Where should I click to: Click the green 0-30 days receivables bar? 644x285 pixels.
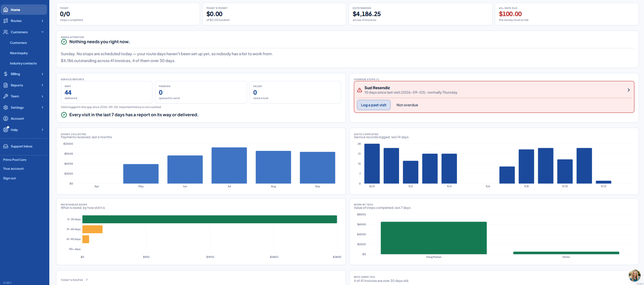[210, 219]
